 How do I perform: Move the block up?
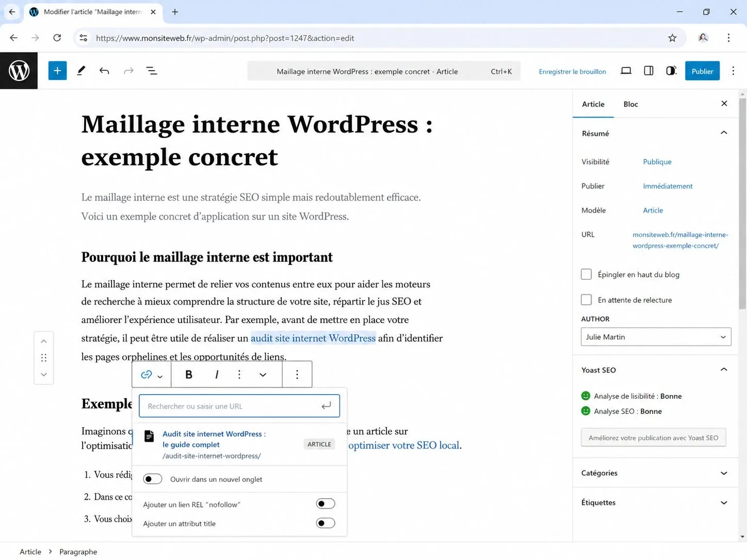pyautogui.click(x=44, y=341)
